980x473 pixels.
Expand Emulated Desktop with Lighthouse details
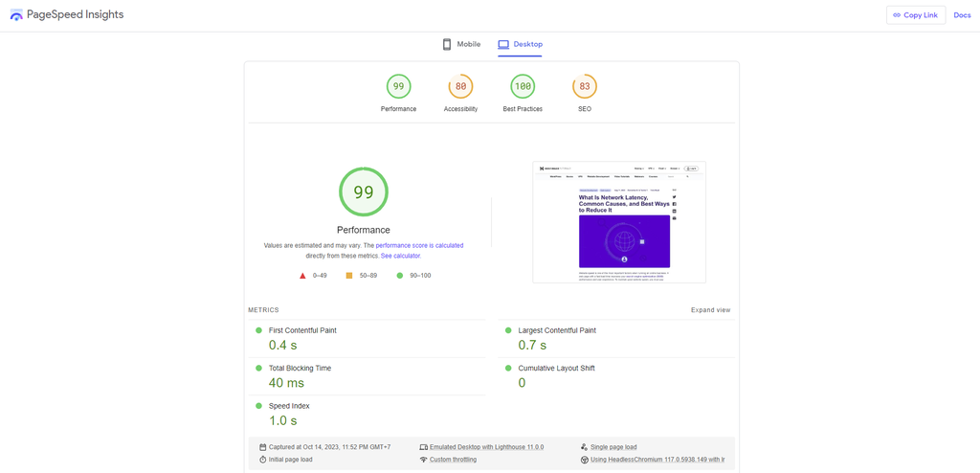pyautogui.click(x=486, y=447)
